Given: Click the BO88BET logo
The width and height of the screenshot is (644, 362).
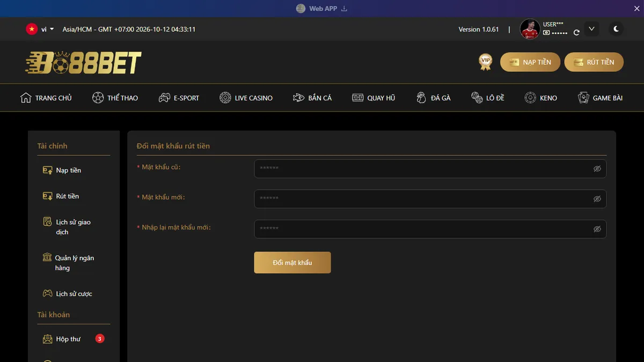Looking at the screenshot, I should 83,62.
